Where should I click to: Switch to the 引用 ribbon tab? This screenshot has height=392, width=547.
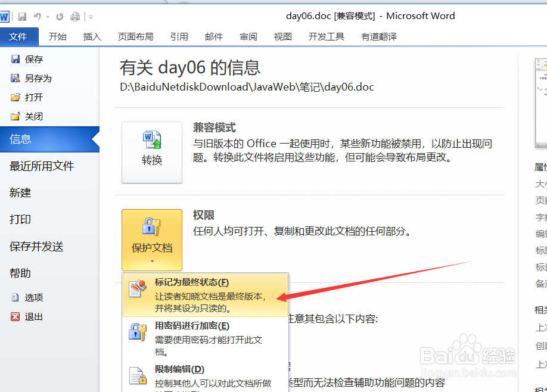pyautogui.click(x=179, y=36)
